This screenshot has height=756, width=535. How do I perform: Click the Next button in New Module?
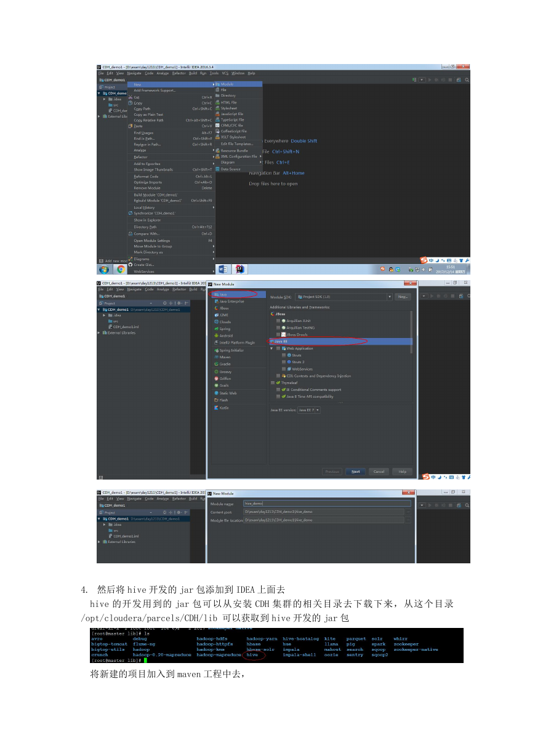[356, 472]
